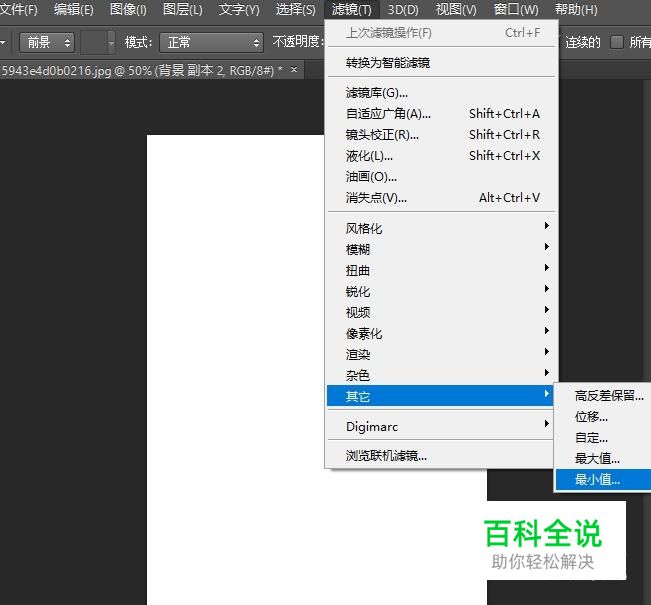Choose 镜头校正(R)... filter
Viewport: 651px width, 605px height.
pyautogui.click(x=441, y=135)
